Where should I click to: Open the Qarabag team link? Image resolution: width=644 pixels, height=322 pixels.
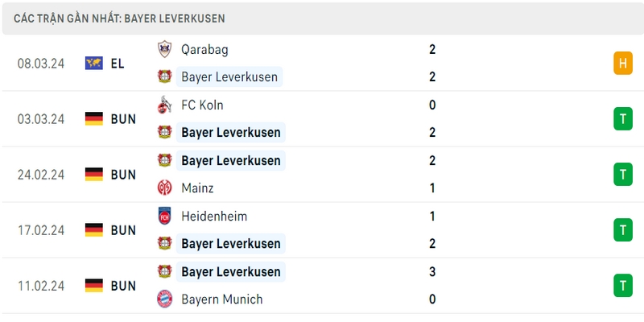[x=204, y=50]
